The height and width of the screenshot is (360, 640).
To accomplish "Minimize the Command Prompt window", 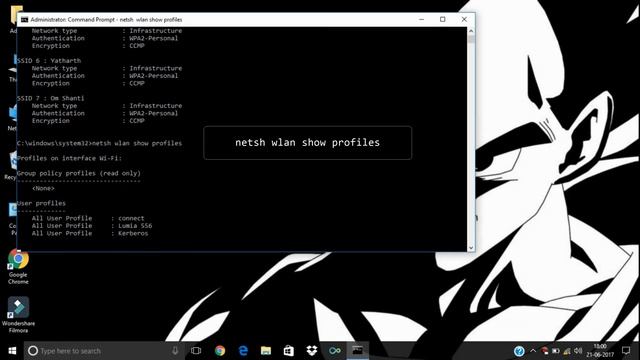I will [422, 19].
